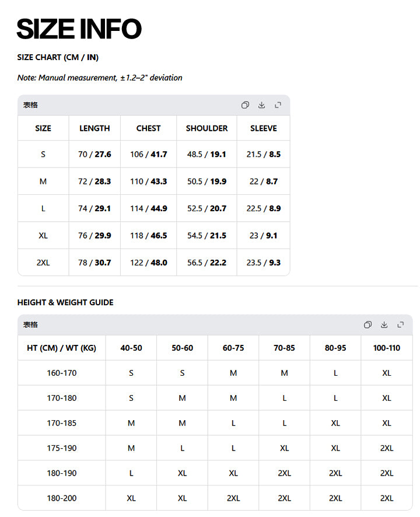
Task: Click the LENGTH column header
Action: pos(94,128)
